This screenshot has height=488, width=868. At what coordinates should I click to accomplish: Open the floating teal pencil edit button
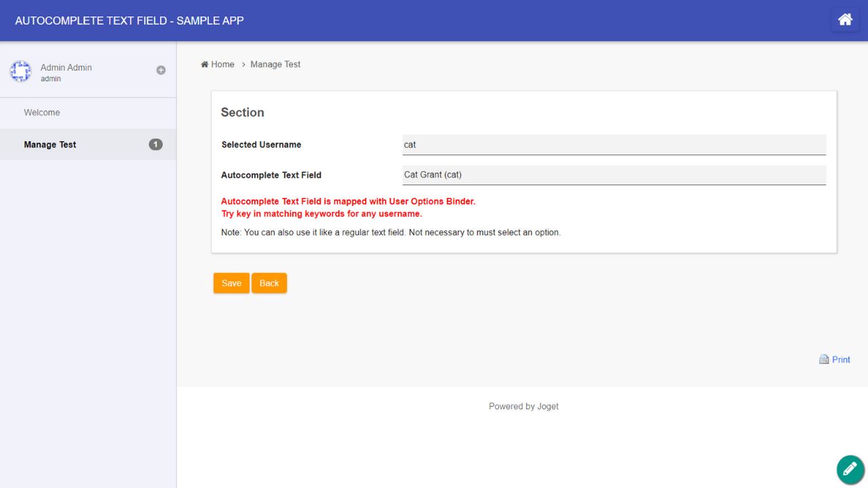click(x=850, y=469)
